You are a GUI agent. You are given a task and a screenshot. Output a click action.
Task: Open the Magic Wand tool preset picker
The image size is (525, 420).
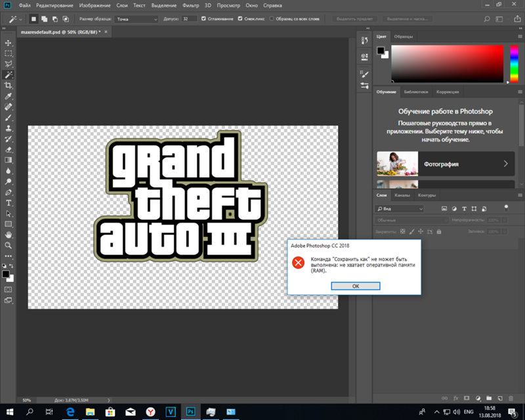[14, 19]
